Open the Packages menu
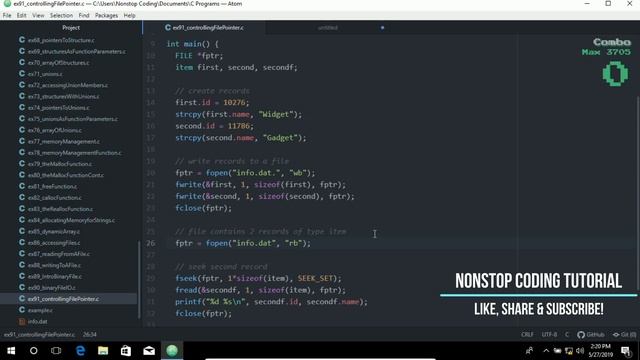Image resolution: width=640 pixels, height=360 pixels. point(106,16)
